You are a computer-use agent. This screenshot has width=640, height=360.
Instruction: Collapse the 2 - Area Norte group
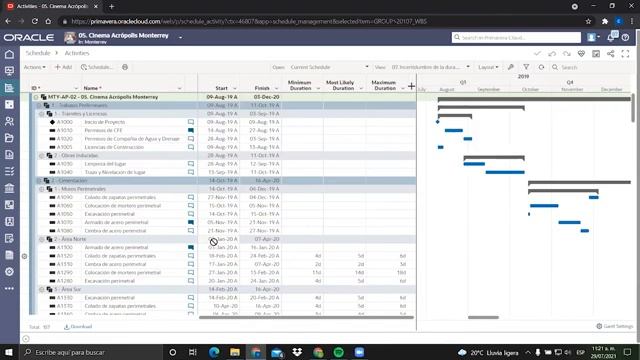click(x=42, y=239)
